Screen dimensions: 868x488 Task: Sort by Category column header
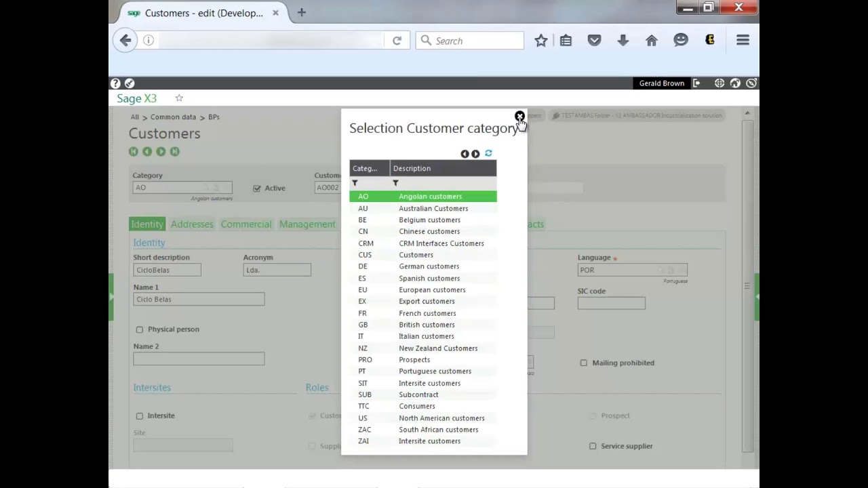(370, 168)
